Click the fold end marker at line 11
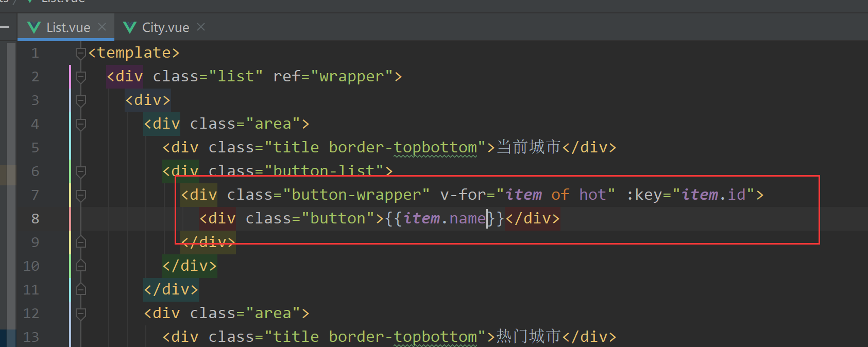 click(x=81, y=289)
